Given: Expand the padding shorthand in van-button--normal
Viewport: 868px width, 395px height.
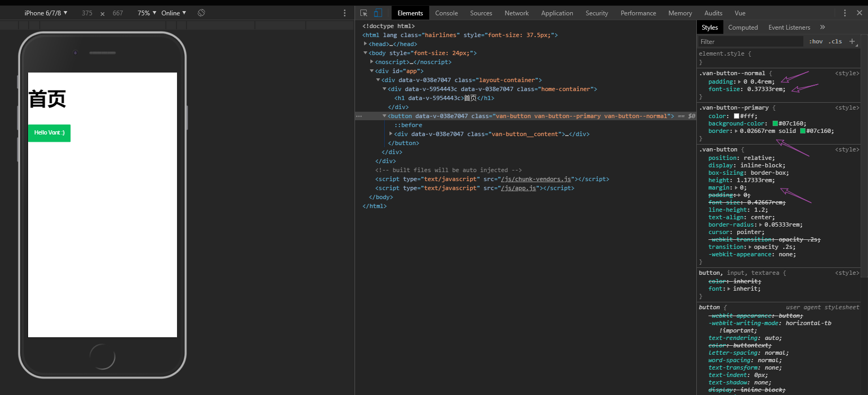Looking at the screenshot, I should pyautogui.click(x=739, y=82).
